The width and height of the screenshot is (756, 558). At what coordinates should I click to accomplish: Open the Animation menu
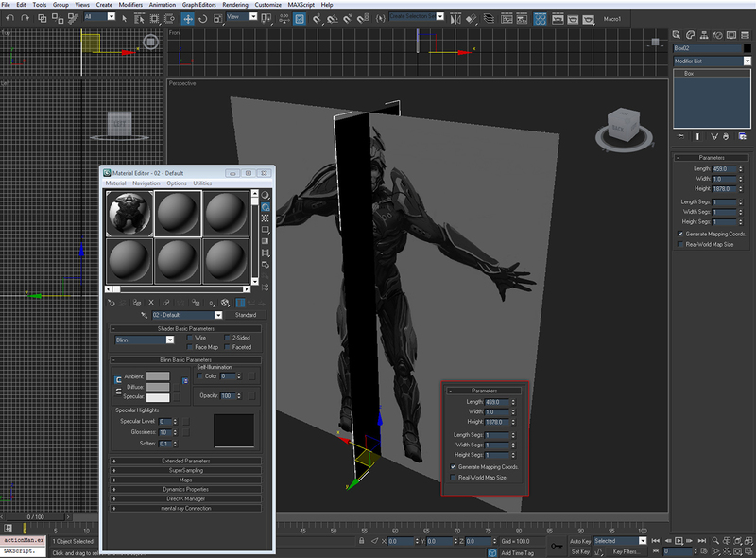[x=162, y=5]
